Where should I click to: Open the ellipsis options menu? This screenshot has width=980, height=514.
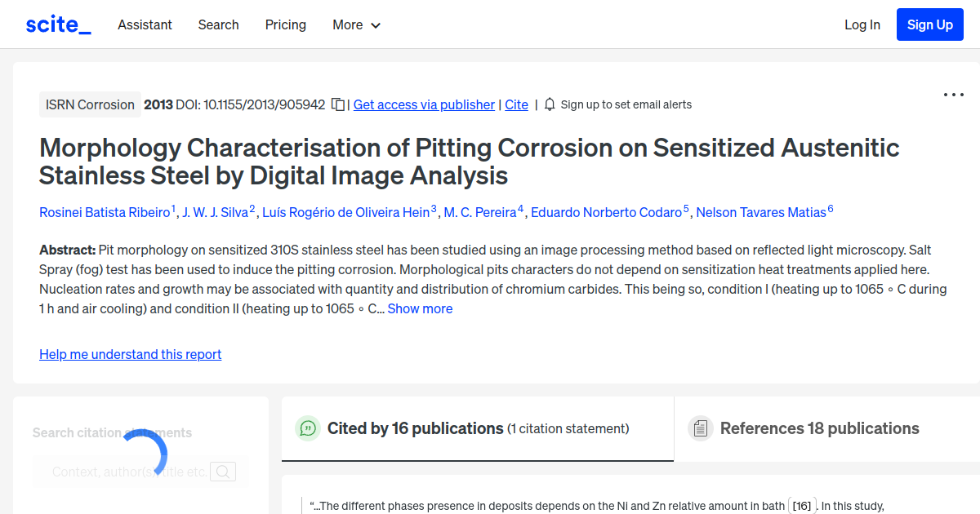click(953, 95)
